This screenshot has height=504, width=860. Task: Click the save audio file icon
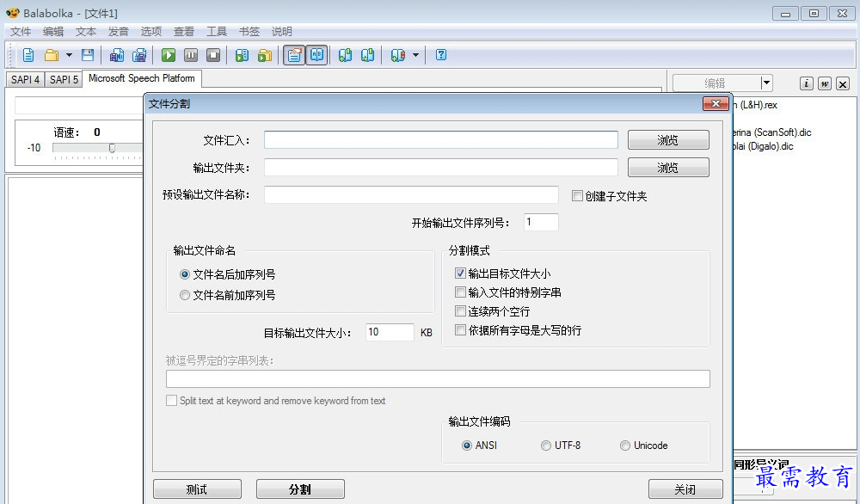coord(116,55)
